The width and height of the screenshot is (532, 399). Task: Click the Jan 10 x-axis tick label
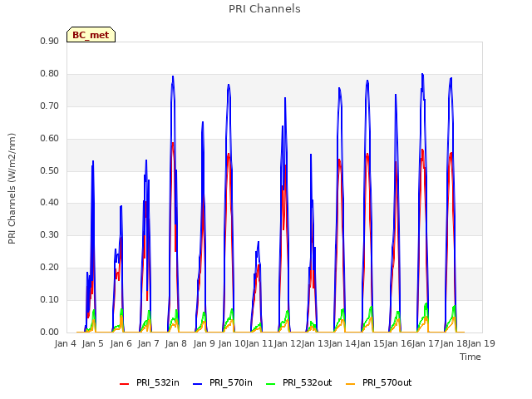coord(232,343)
